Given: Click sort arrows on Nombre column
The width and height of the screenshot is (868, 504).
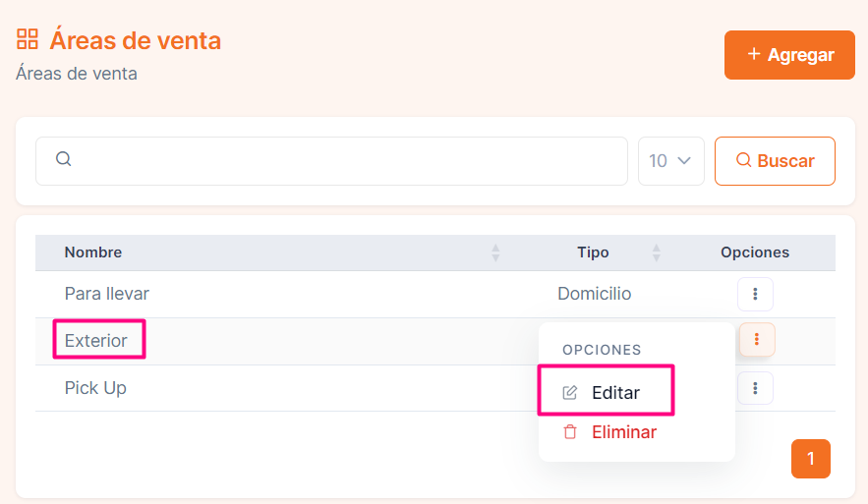Looking at the screenshot, I should coord(495,252).
